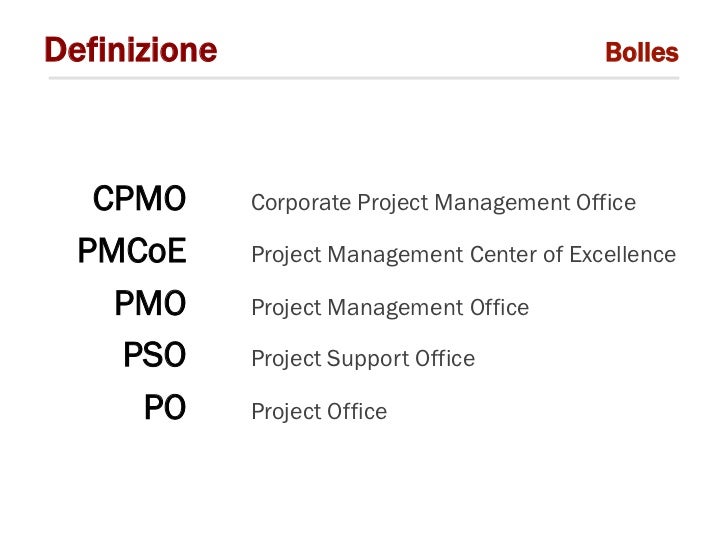This screenshot has height=546, width=728.
Task: Select the PMCoE acronym
Action: pyautogui.click(x=132, y=251)
